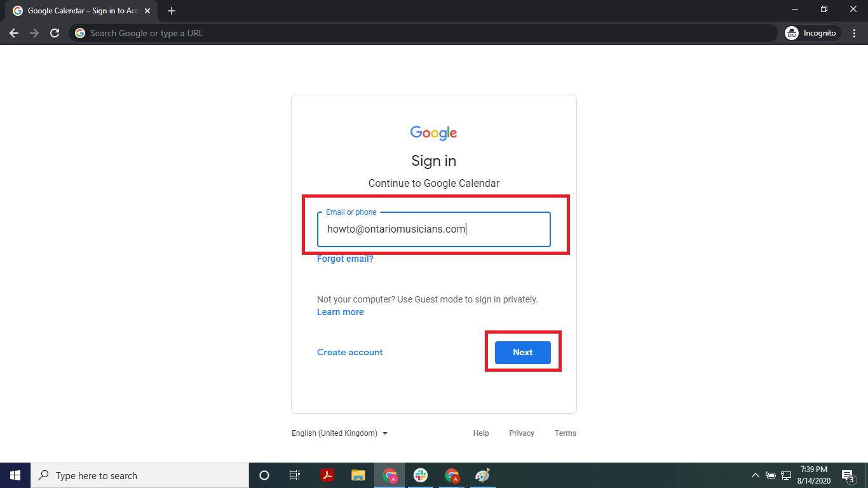868x488 pixels.
Task: Open Cortana circle icon on taskbar
Action: [264, 475]
